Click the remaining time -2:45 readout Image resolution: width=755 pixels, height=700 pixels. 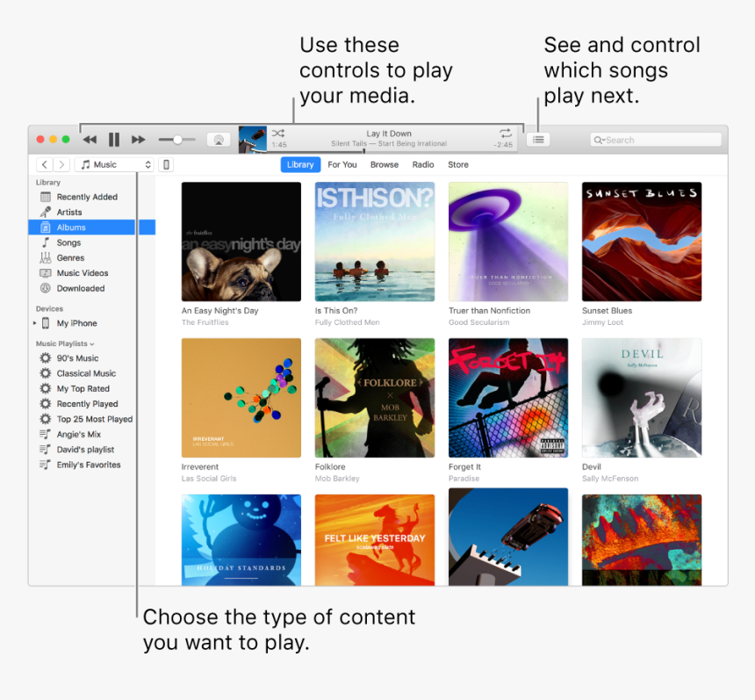[x=503, y=145]
